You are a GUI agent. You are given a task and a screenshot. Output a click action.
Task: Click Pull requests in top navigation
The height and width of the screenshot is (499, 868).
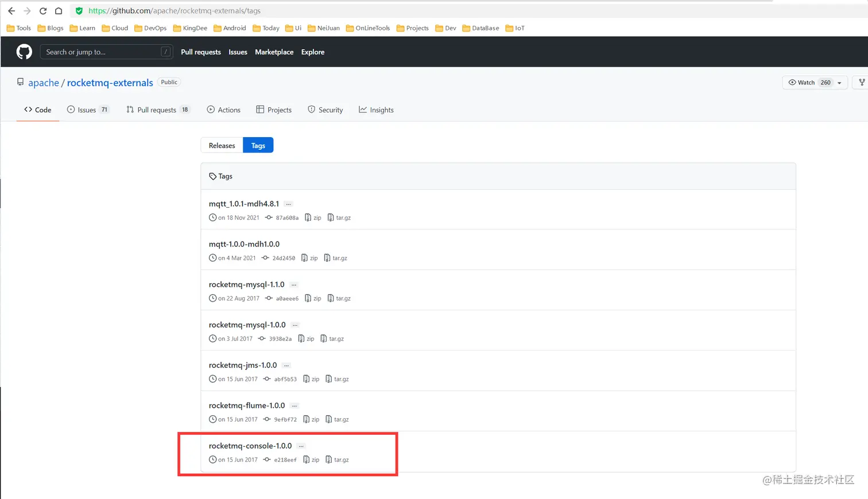click(x=201, y=52)
